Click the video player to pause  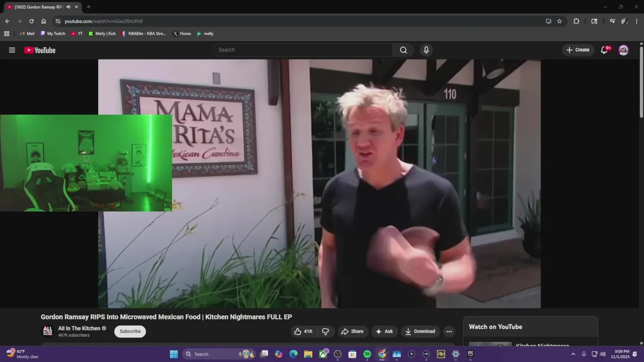click(319, 184)
